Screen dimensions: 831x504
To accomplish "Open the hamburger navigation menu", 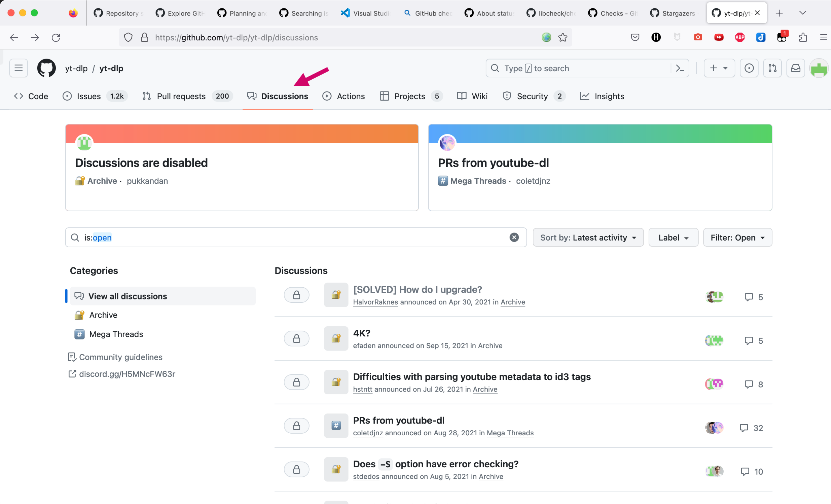I will (x=18, y=68).
